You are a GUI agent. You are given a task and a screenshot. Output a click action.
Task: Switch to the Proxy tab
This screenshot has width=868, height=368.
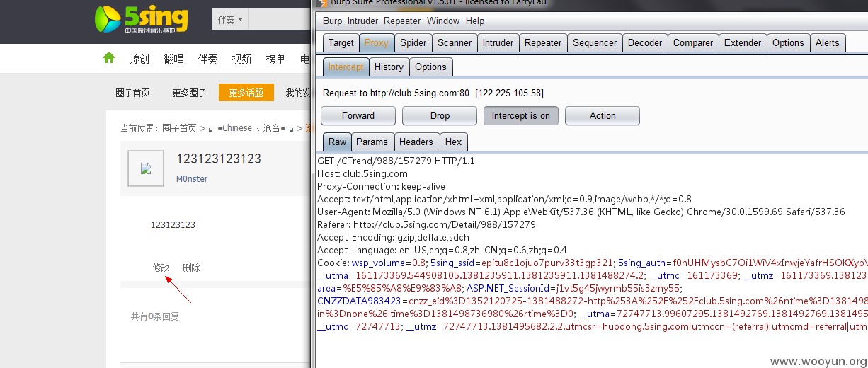tap(376, 42)
